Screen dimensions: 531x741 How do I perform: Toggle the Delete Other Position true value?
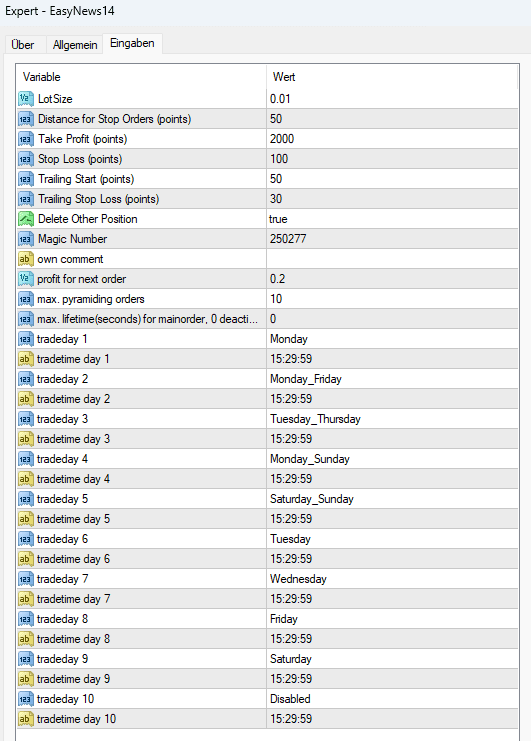click(x=392, y=219)
